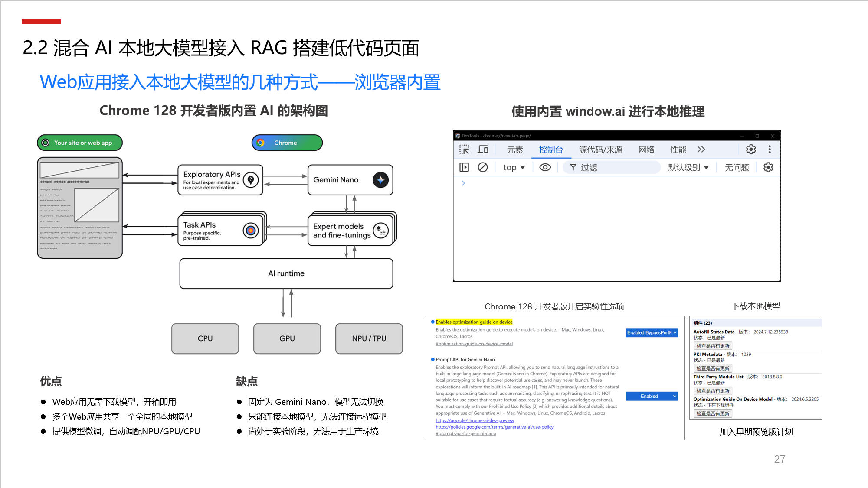Open the Enabled BypassPerfRequirement dropdown

pos(652,333)
